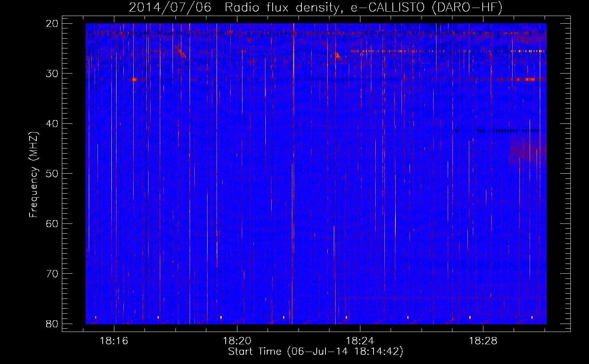Click the 80 MHz frequency tick label
The image size is (589, 364).
pos(52,324)
